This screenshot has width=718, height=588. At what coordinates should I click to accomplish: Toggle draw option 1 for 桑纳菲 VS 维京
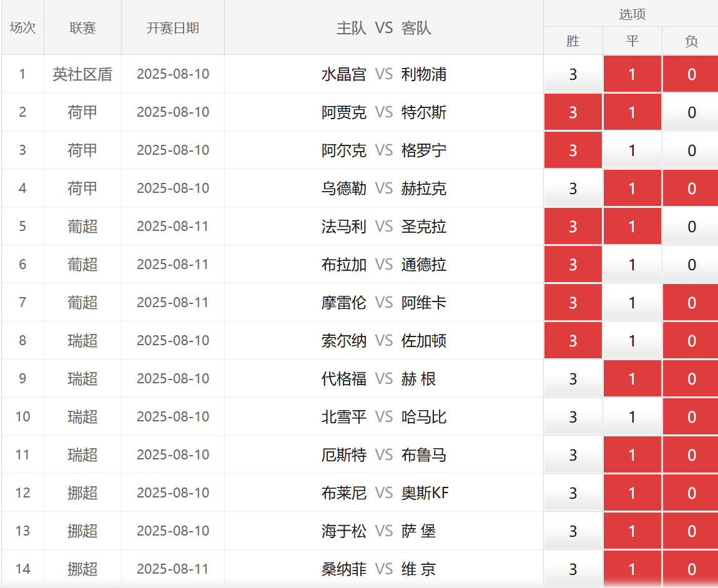632,568
